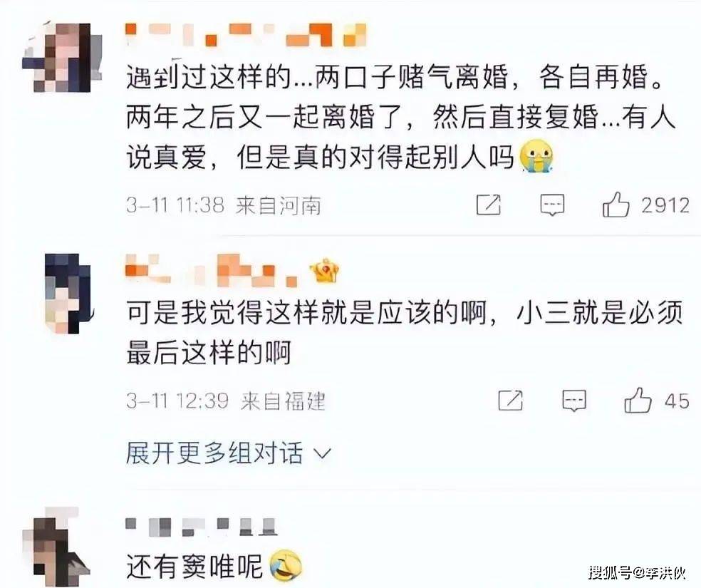The height and width of the screenshot is (588, 701).
Task: Open first commenter's pixelated avatar
Action: [62, 57]
